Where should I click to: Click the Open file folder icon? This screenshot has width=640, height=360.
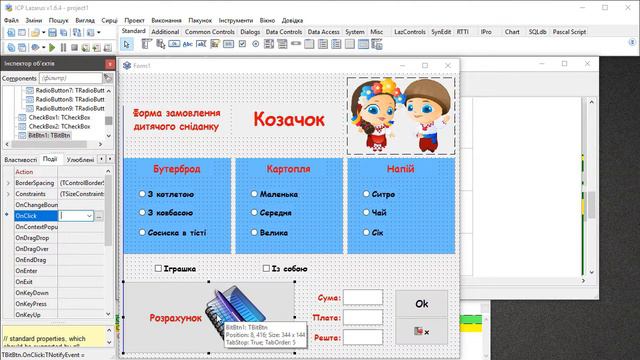tap(36, 33)
